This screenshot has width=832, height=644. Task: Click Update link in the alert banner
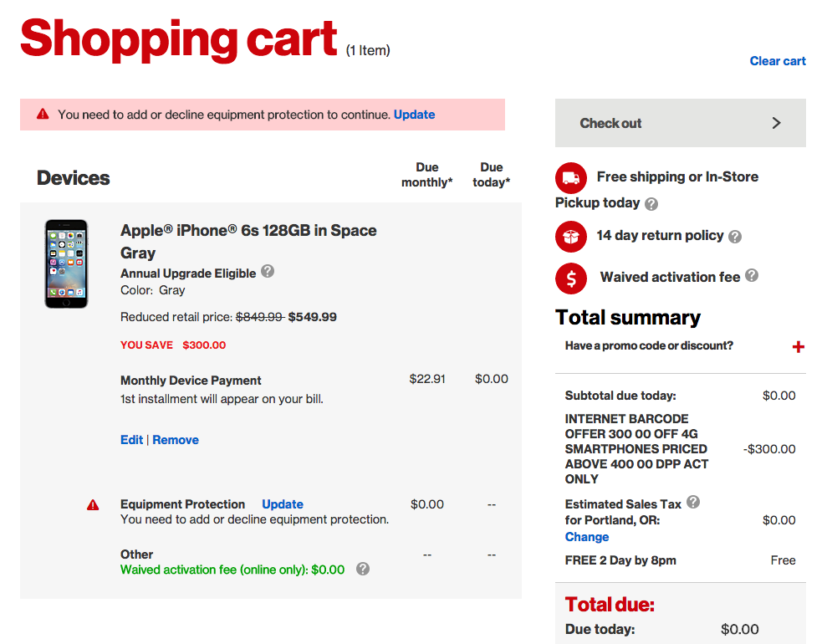coord(414,115)
